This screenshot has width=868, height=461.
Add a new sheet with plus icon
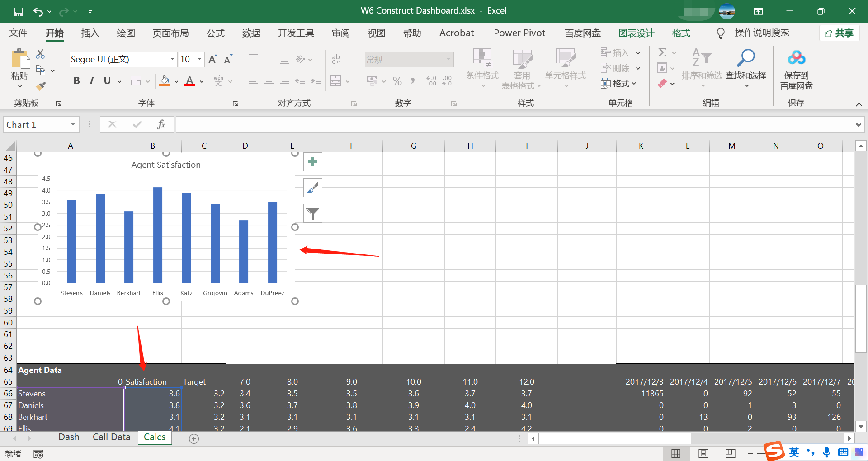[194, 438]
